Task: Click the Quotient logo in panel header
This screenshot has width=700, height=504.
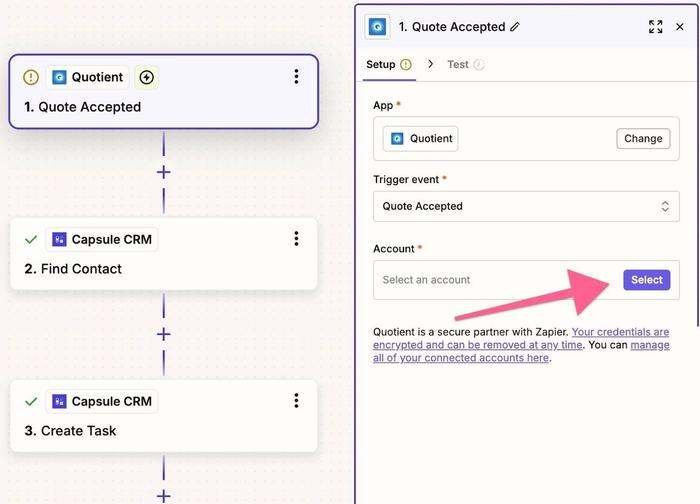Action: point(377,27)
